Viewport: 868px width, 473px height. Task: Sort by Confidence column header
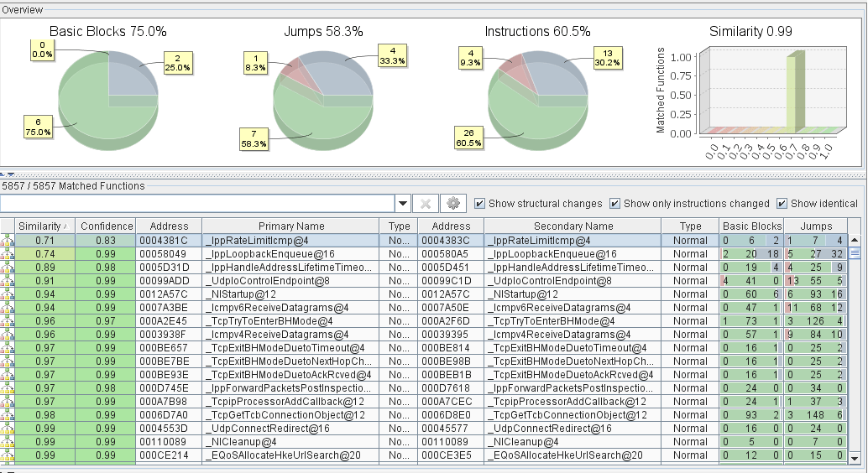tap(107, 226)
